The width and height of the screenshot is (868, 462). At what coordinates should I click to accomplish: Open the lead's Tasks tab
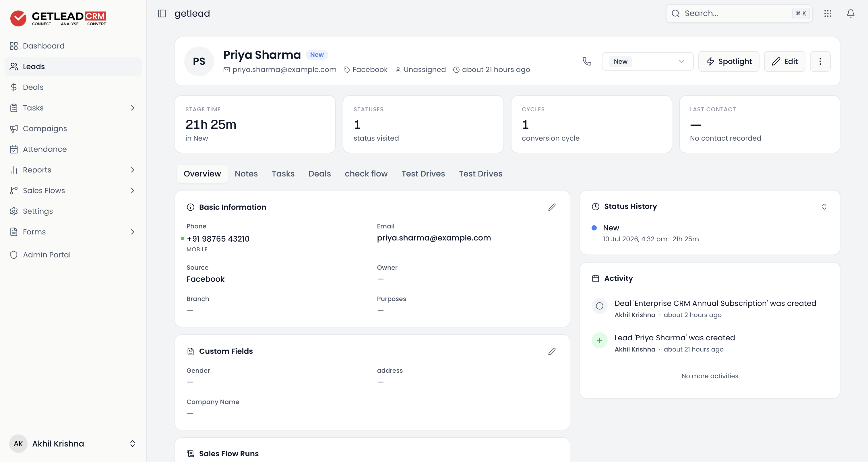(283, 174)
